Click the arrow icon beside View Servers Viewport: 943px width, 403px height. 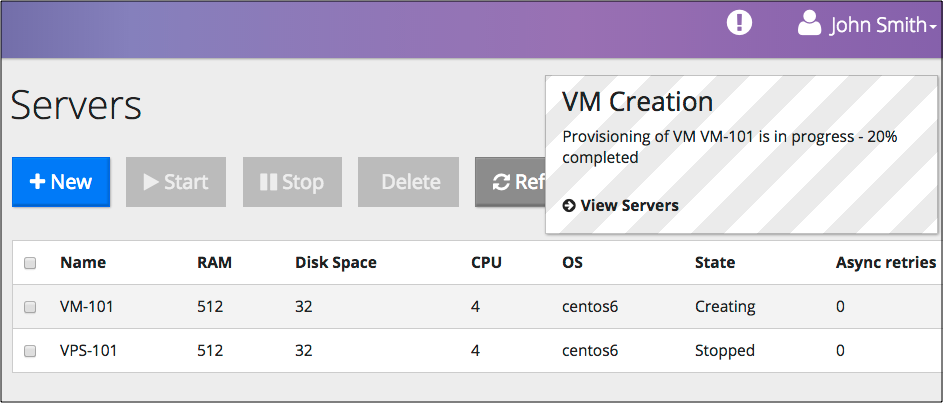pos(569,205)
